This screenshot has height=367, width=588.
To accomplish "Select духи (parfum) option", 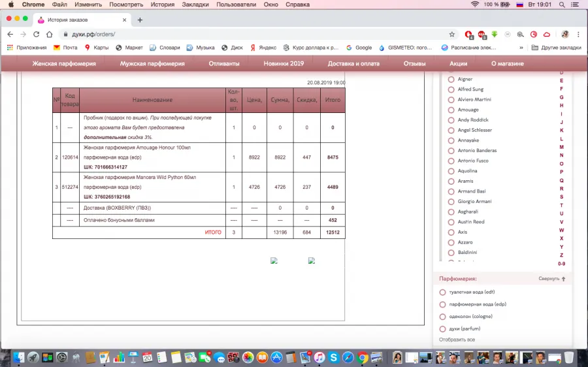I will click(x=442, y=328).
